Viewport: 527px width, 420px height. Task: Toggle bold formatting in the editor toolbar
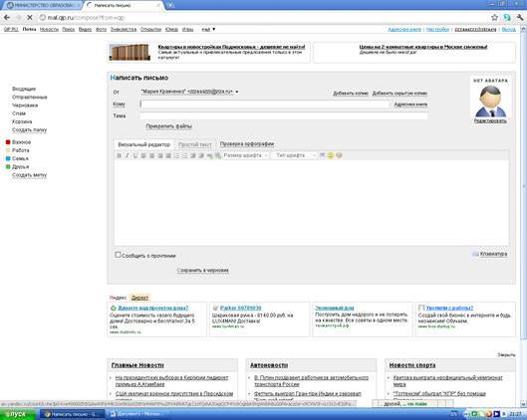point(119,155)
